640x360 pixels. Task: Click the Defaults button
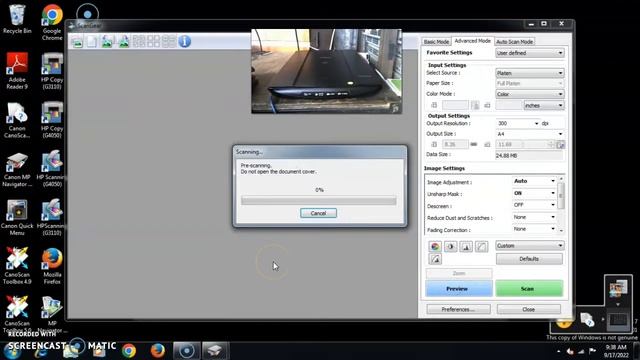pyautogui.click(x=529, y=259)
